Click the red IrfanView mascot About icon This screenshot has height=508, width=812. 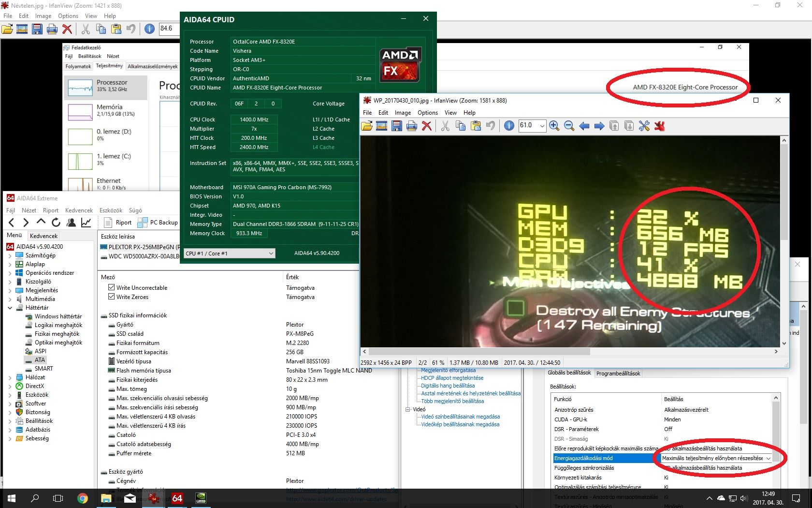(x=659, y=126)
